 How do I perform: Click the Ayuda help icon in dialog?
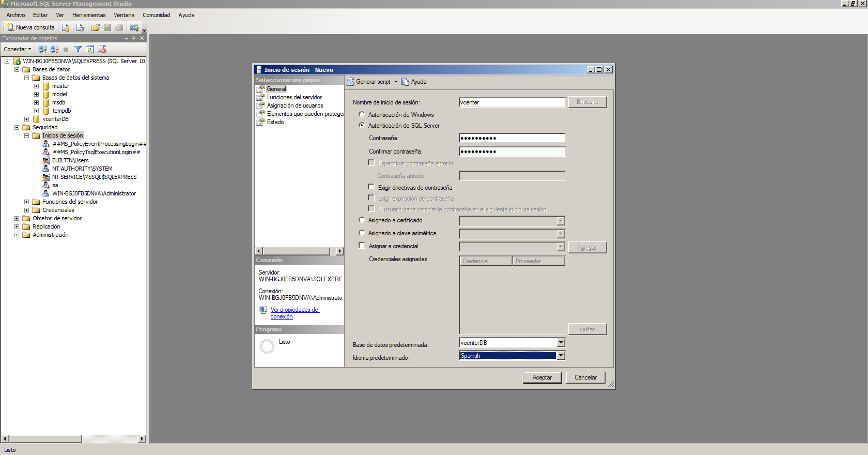(414, 82)
